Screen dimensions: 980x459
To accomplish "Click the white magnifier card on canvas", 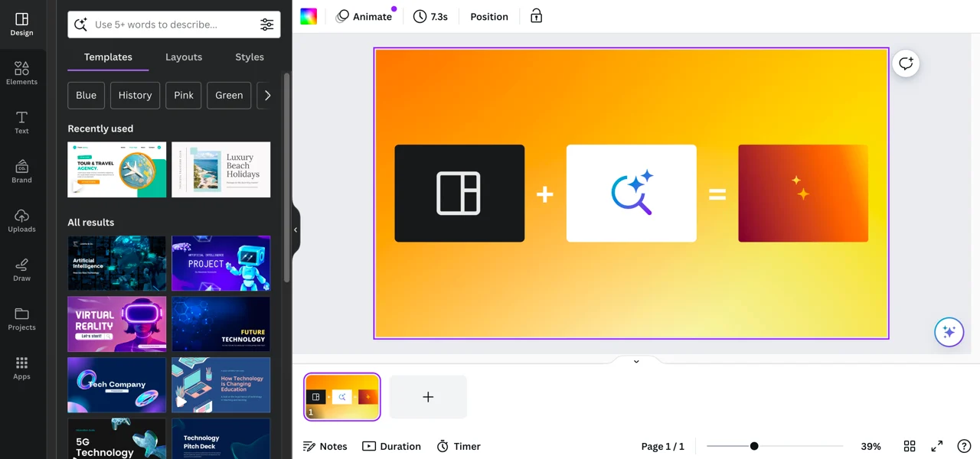I will coord(632,194).
